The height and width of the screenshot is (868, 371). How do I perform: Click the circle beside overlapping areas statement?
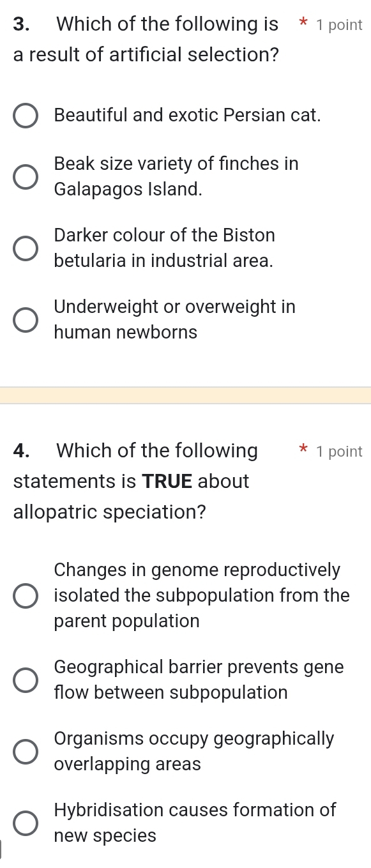click(x=26, y=751)
